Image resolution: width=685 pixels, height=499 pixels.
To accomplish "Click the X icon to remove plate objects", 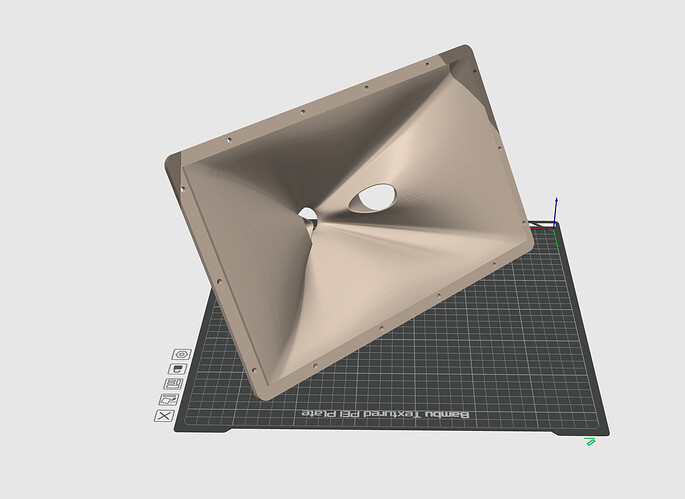I will 164,416.
